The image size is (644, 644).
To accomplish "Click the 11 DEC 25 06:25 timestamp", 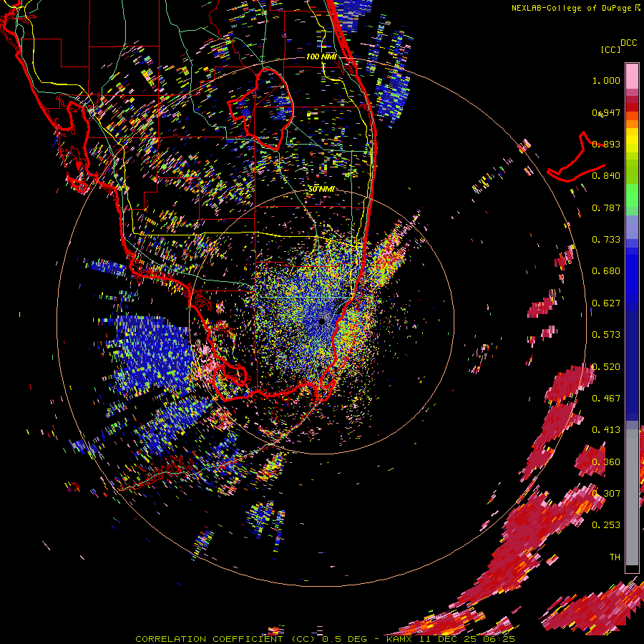I will 466,639.
